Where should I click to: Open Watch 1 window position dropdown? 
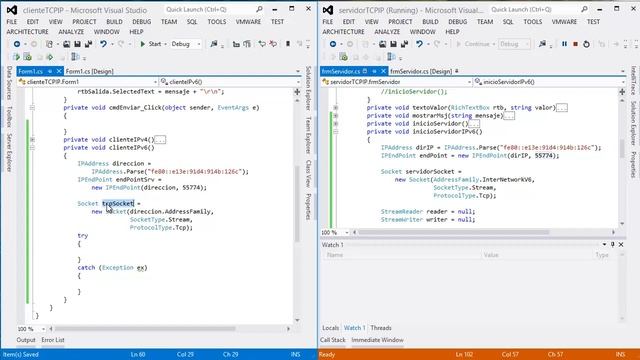click(x=604, y=244)
